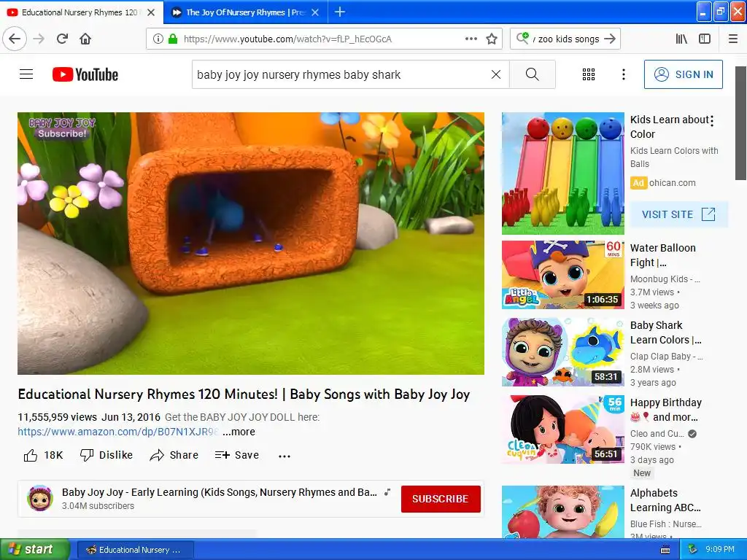Viewport: 747px width, 560px height.
Task: Click the green secure padlock icon
Action: 172,39
